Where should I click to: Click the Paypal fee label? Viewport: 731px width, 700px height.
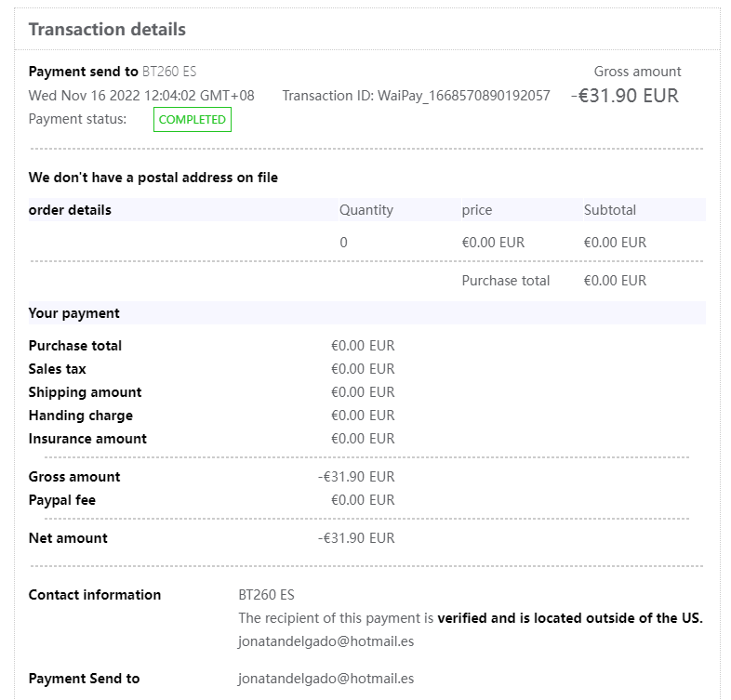coord(61,500)
